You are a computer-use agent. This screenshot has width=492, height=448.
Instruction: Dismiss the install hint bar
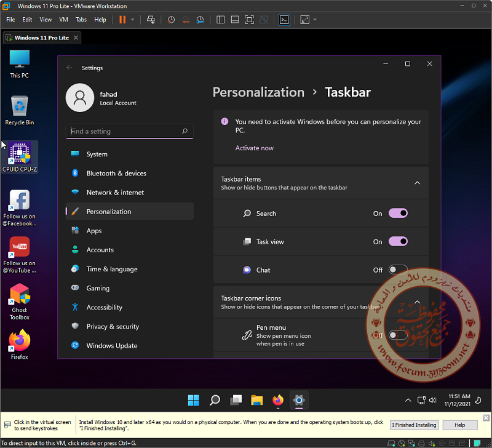point(486,418)
